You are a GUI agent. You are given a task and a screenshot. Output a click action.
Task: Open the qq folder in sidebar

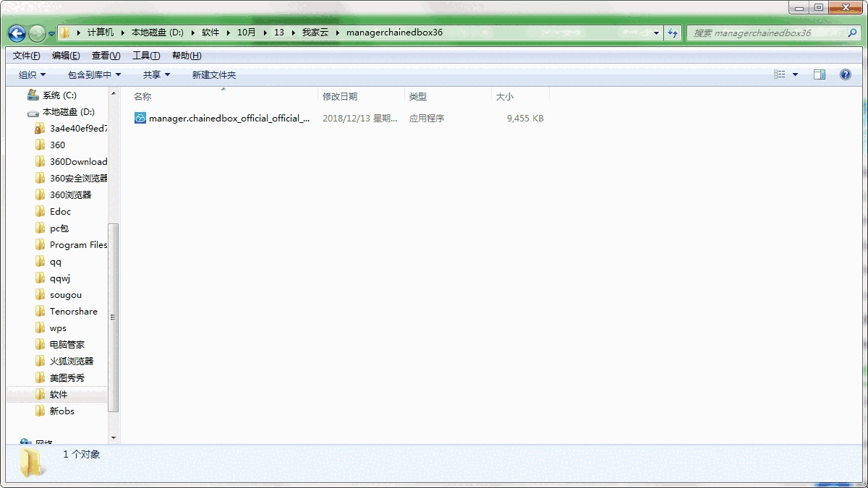[56, 262]
